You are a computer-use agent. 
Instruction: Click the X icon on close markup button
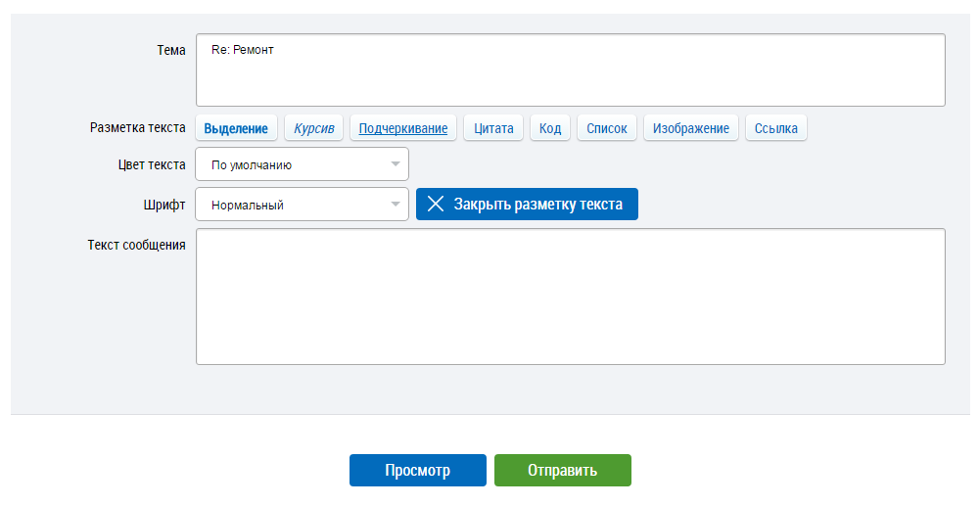[436, 205]
